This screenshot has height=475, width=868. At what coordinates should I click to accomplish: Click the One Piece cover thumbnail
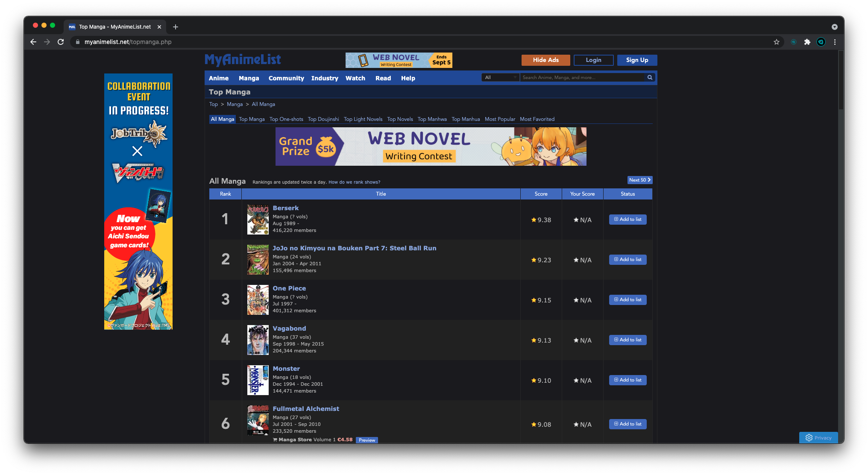tap(258, 300)
